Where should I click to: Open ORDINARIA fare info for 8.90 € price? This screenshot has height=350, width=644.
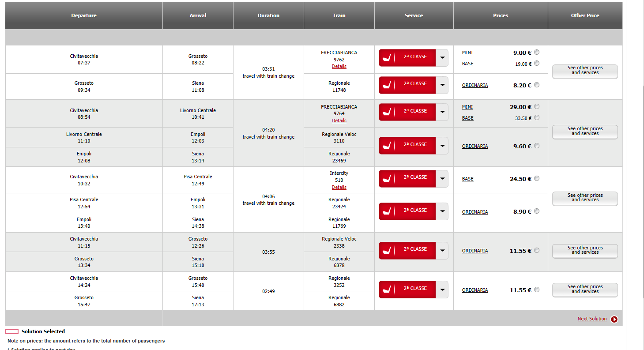coord(475,212)
